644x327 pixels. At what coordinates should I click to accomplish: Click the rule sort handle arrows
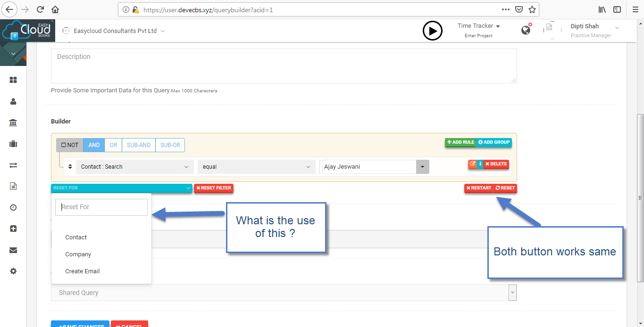(71, 166)
